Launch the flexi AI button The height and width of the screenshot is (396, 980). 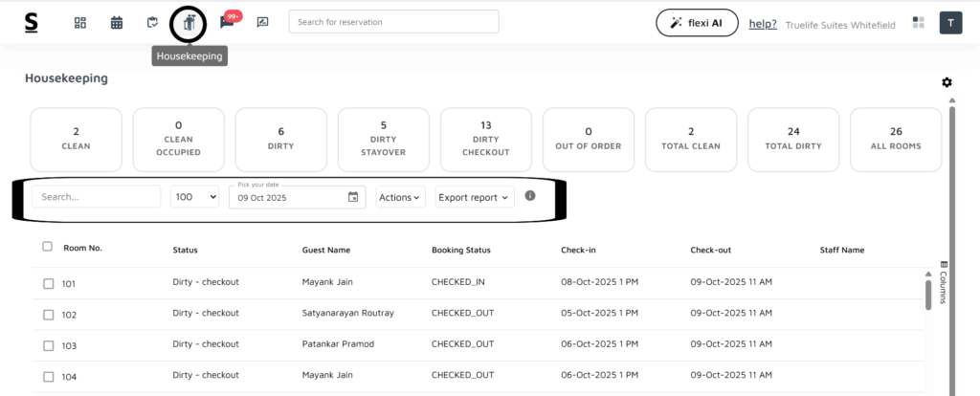pos(697,23)
